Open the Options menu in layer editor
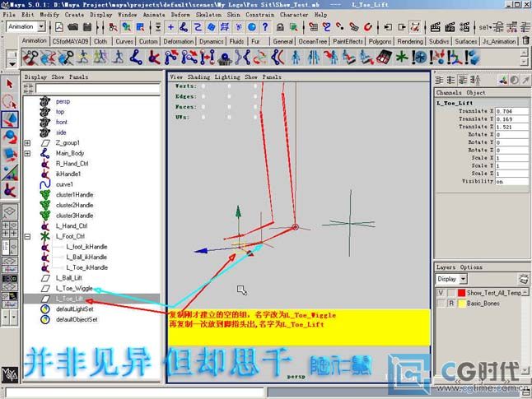Image resolution: width=532 pixels, height=399 pixels. (471, 267)
